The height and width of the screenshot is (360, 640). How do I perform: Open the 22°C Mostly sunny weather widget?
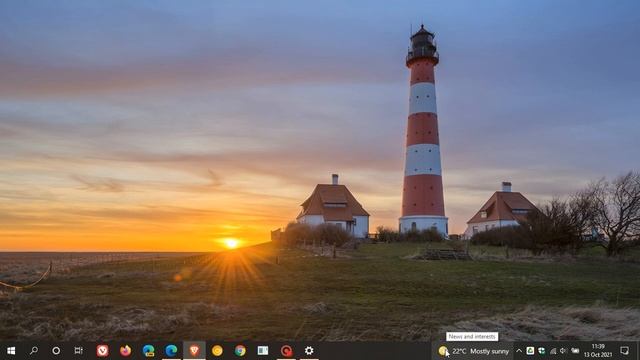(x=473, y=351)
